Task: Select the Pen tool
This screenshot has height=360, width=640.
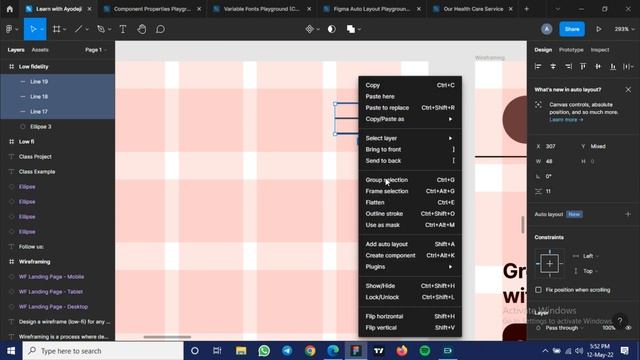Action: point(101,29)
